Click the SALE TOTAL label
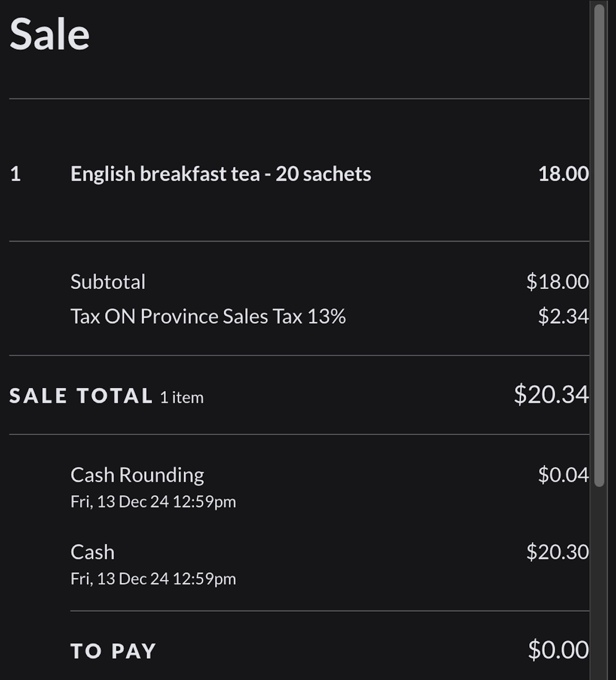 click(x=81, y=396)
